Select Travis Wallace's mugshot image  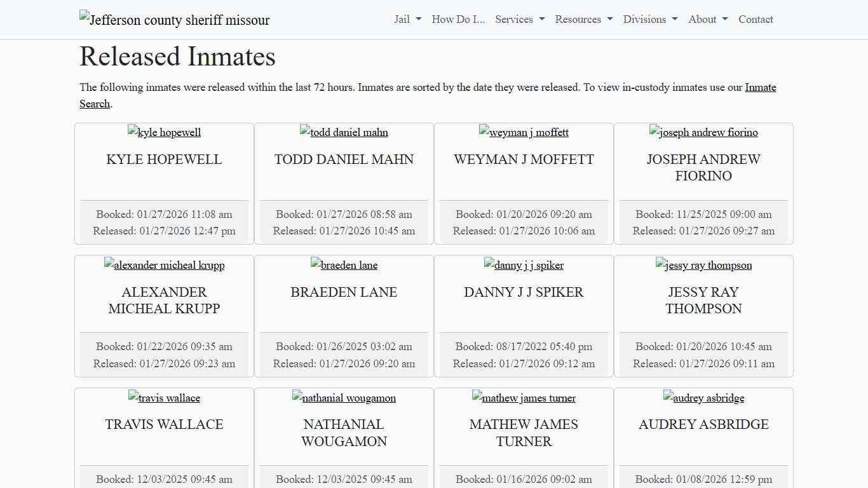[x=164, y=398]
